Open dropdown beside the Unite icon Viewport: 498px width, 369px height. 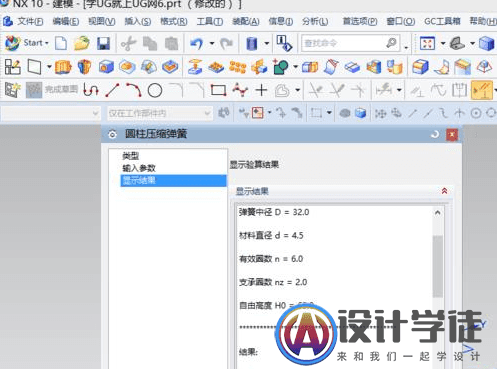pos(295,67)
